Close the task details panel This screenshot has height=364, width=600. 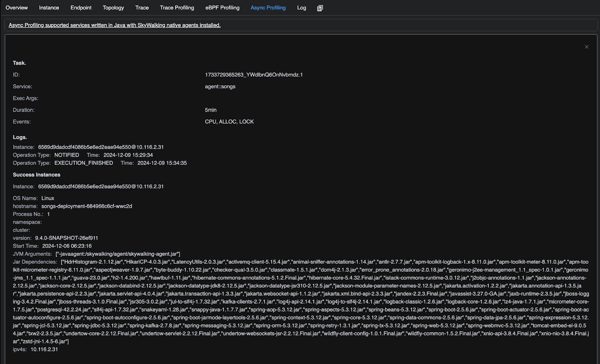[586, 47]
